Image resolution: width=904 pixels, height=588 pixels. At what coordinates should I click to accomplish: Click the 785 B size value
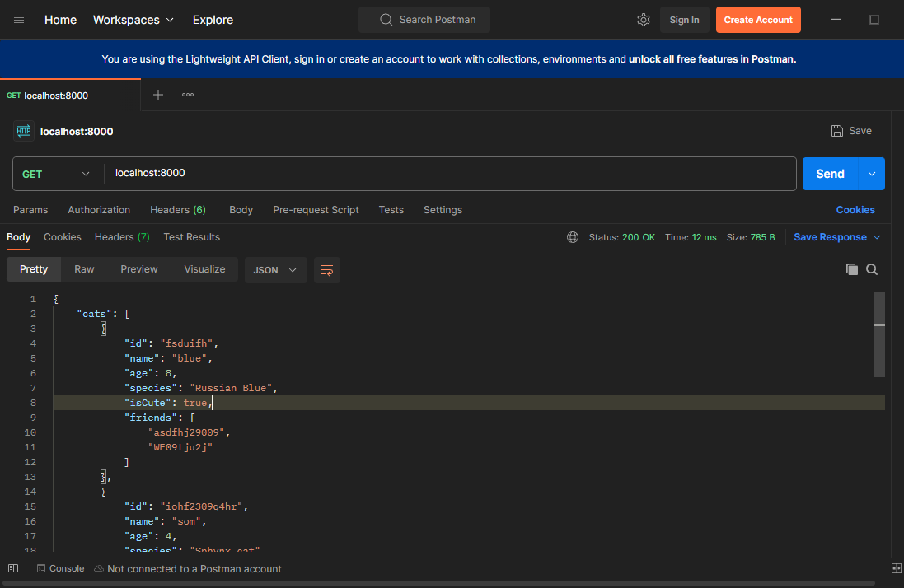pos(762,237)
